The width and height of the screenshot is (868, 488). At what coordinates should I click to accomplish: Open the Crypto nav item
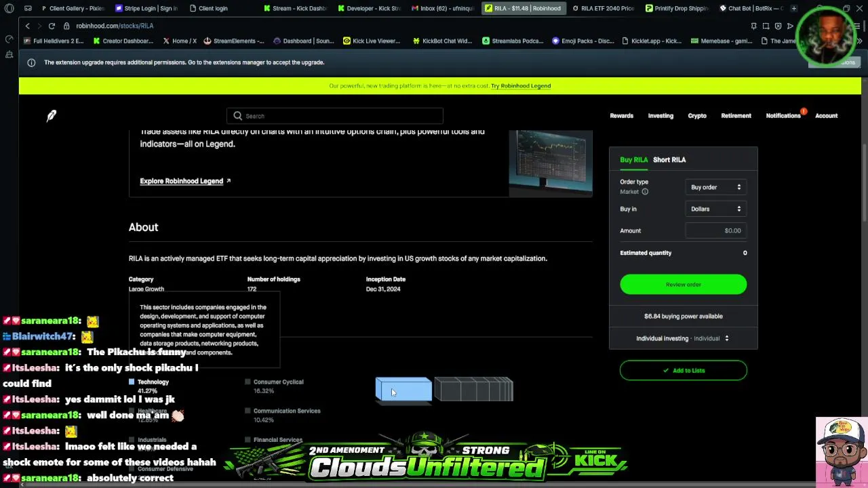coord(697,116)
